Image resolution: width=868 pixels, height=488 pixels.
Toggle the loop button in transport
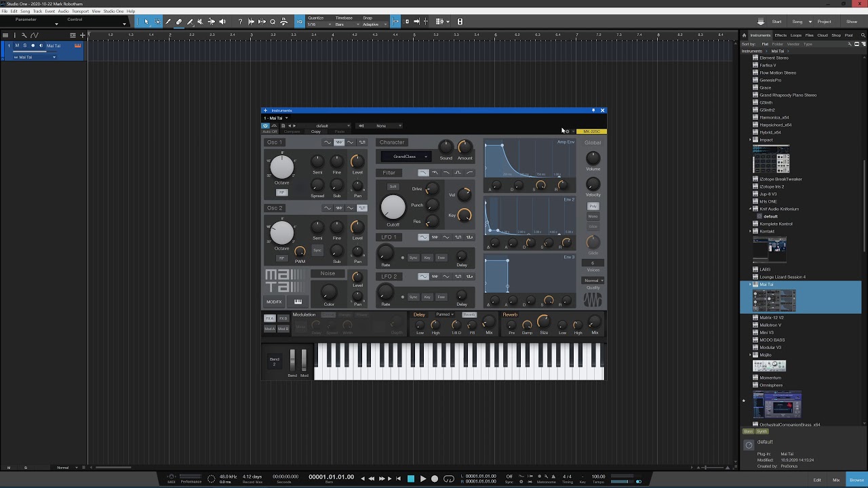click(x=448, y=479)
